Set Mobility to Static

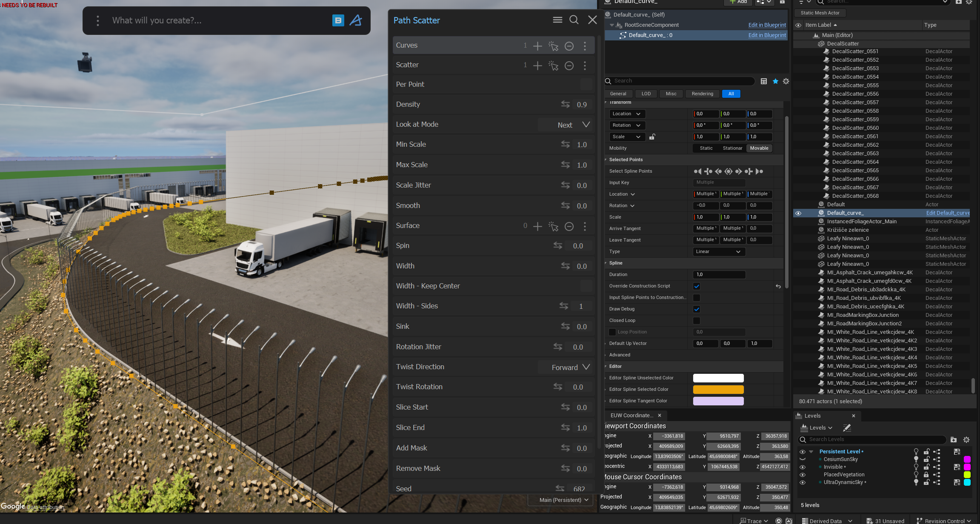[706, 148]
